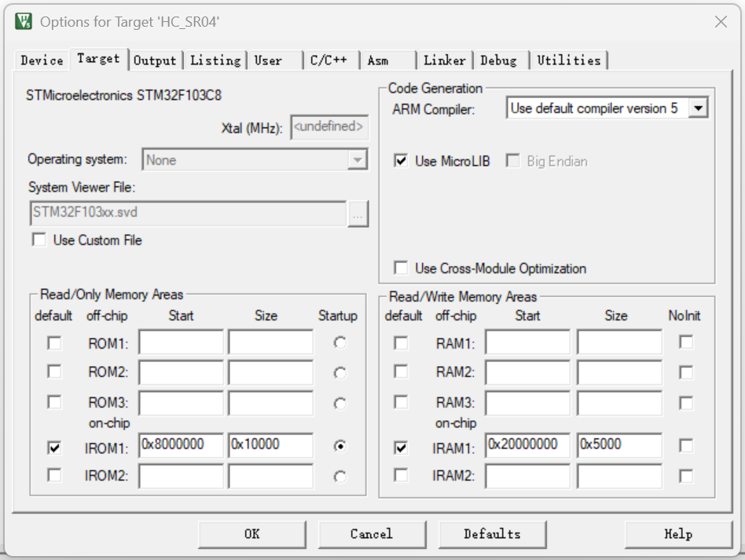Enable NoInit for IRAM1

pos(685,445)
